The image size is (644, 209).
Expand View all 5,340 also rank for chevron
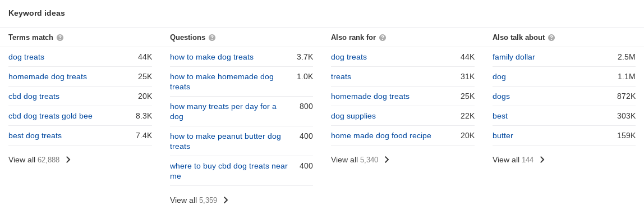(x=387, y=160)
